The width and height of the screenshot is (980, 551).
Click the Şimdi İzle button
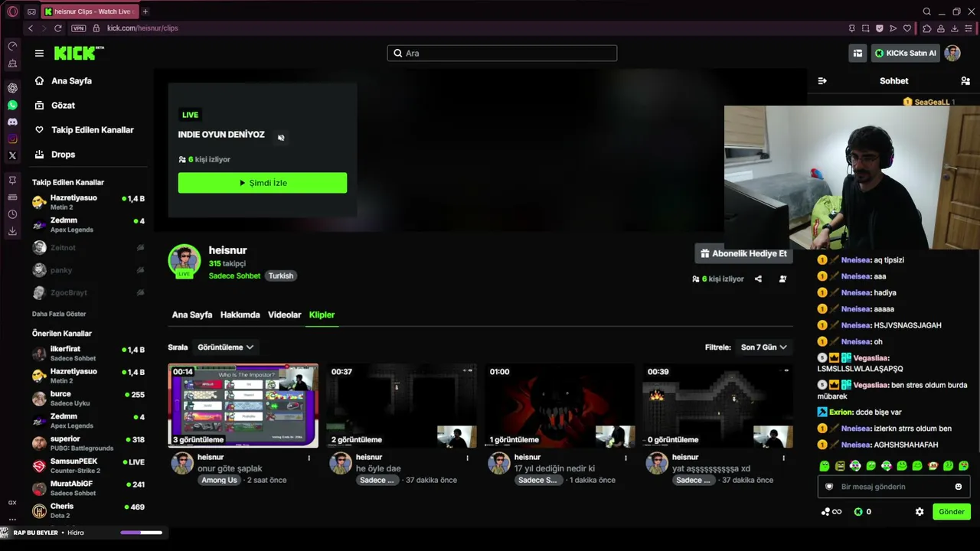pos(263,183)
